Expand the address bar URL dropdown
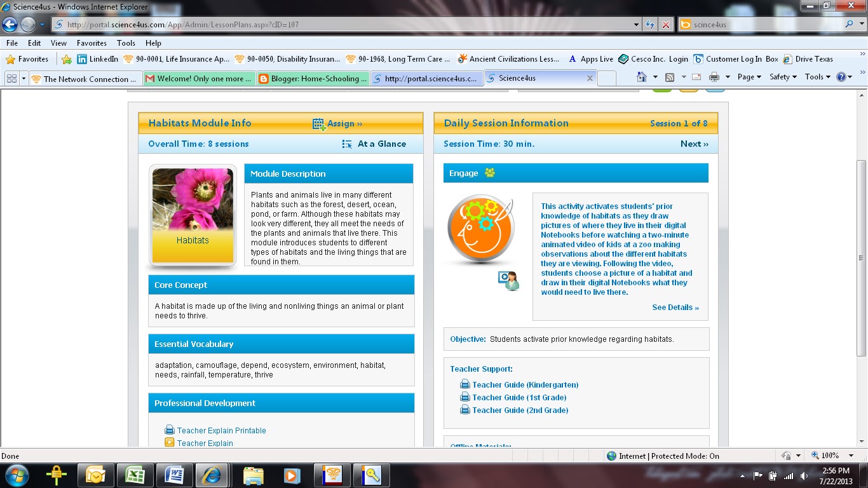This screenshot has width=868, height=488. point(637,25)
